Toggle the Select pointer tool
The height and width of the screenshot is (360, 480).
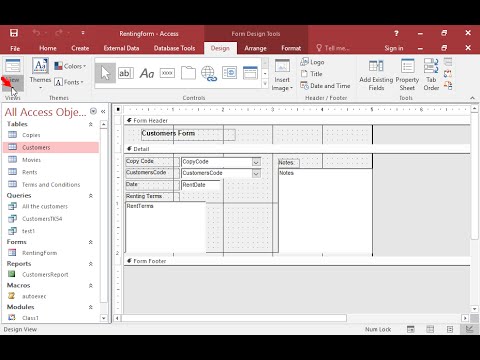pyautogui.click(x=105, y=73)
